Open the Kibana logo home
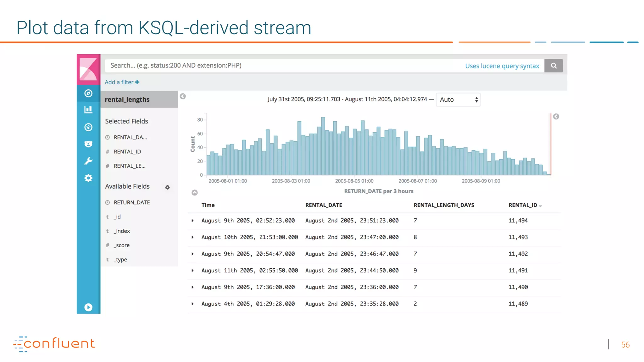The image size is (644, 362). click(88, 69)
